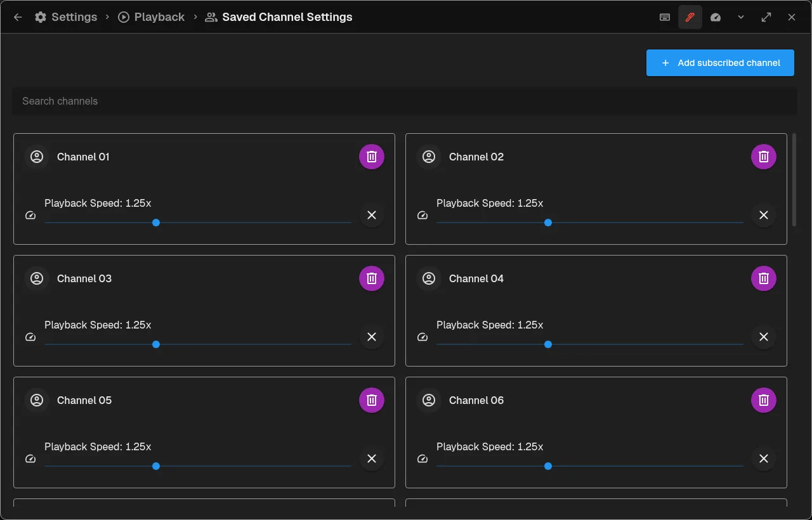This screenshot has height=520, width=812.
Task: Click the Channel 01 playback speed slider handle
Action: pos(156,223)
